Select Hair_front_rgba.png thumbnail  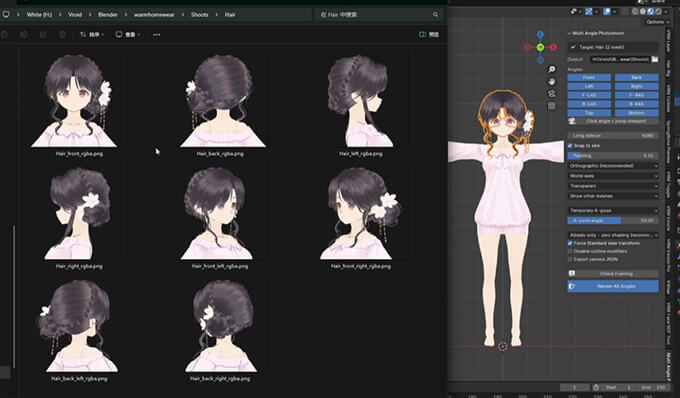(x=74, y=101)
